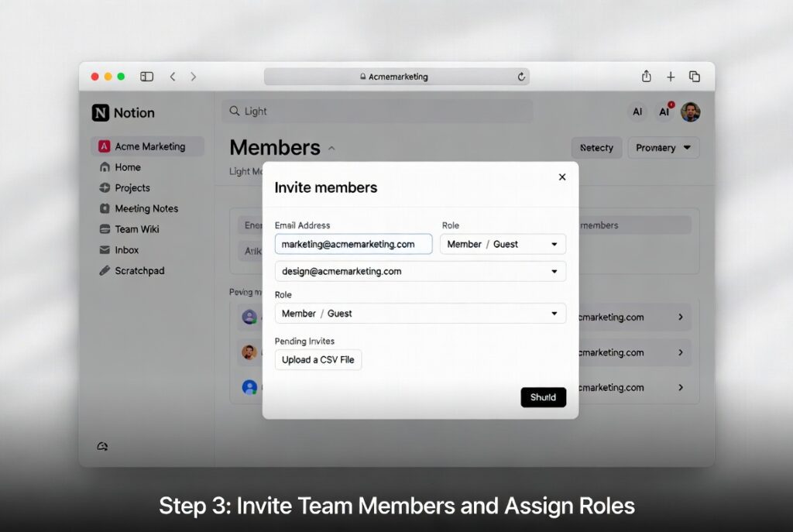This screenshot has width=793, height=532.
Task: Close the Invite members dialog
Action: [x=562, y=177]
